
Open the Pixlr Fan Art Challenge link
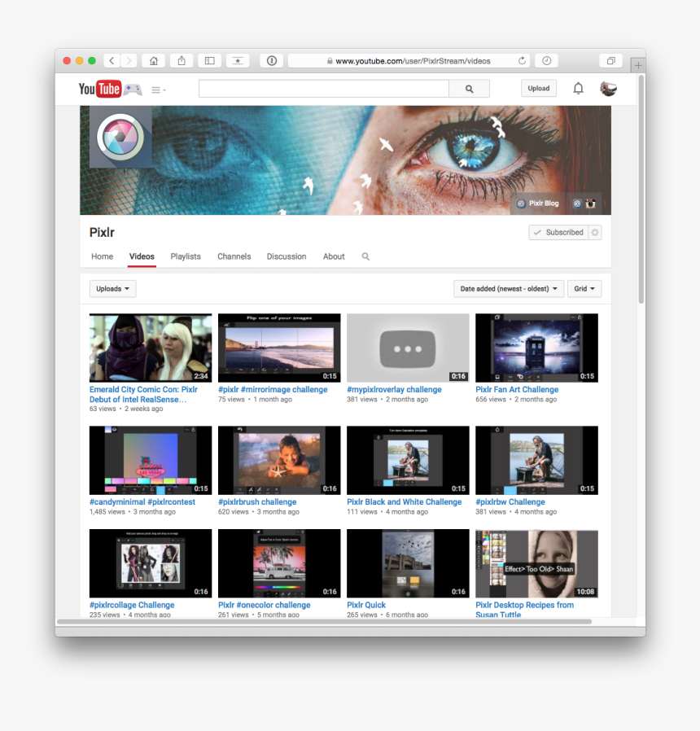tap(517, 389)
